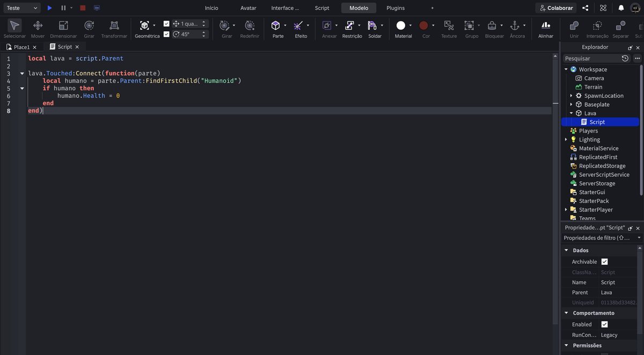Image resolution: width=644 pixels, height=355 pixels.
Task: Expand the SpawnLocation node
Action: [x=571, y=96]
